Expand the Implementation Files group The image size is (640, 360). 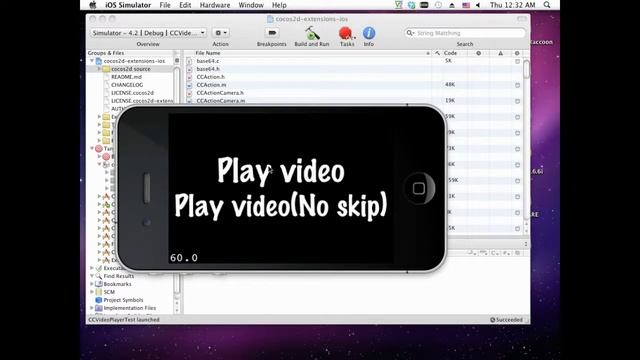point(92,308)
